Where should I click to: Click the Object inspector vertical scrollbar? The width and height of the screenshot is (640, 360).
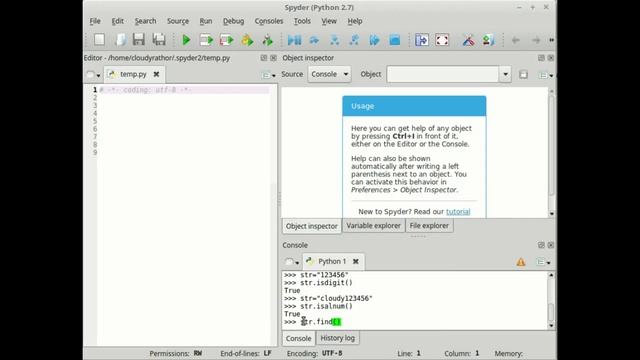click(x=551, y=145)
